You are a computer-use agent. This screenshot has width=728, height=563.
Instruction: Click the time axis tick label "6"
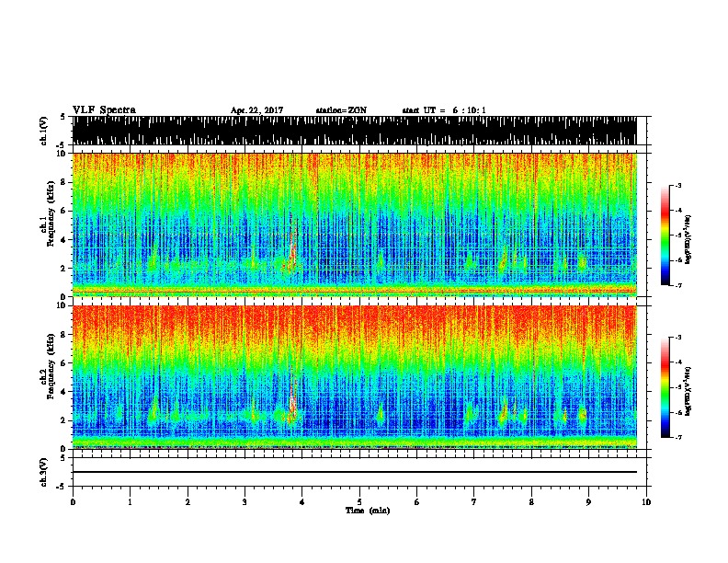pos(417,502)
